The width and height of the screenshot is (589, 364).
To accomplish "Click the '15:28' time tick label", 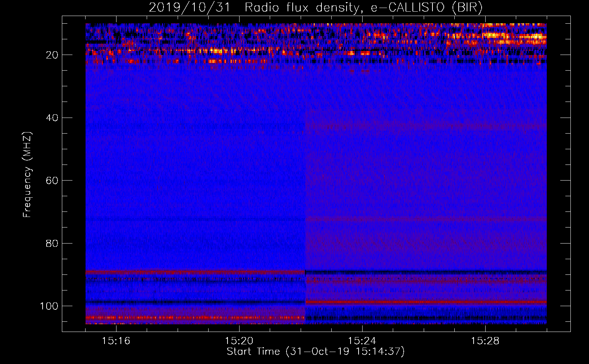I will [x=485, y=341].
